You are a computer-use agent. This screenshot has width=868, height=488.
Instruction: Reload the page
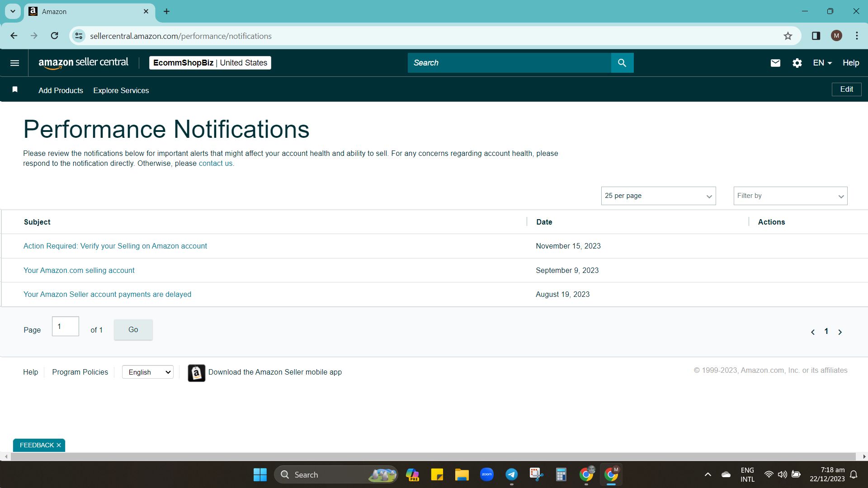click(x=54, y=36)
